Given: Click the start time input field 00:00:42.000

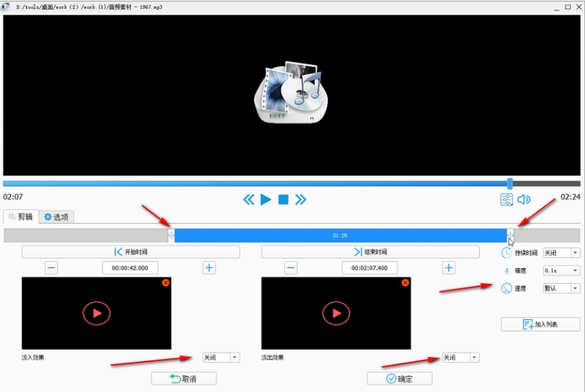Looking at the screenshot, I should (130, 268).
